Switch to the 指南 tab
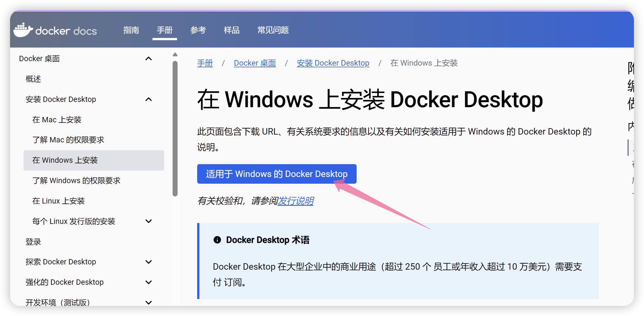Image resolution: width=644 pixels, height=316 pixels. point(131,30)
